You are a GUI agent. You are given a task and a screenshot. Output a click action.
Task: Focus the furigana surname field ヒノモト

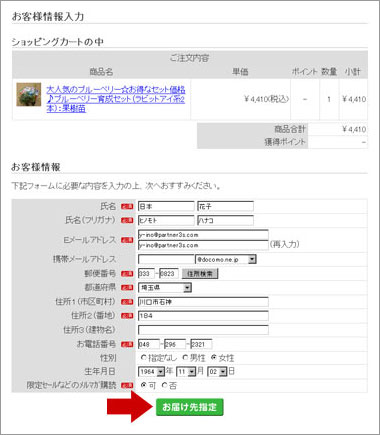tap(166, 220)
